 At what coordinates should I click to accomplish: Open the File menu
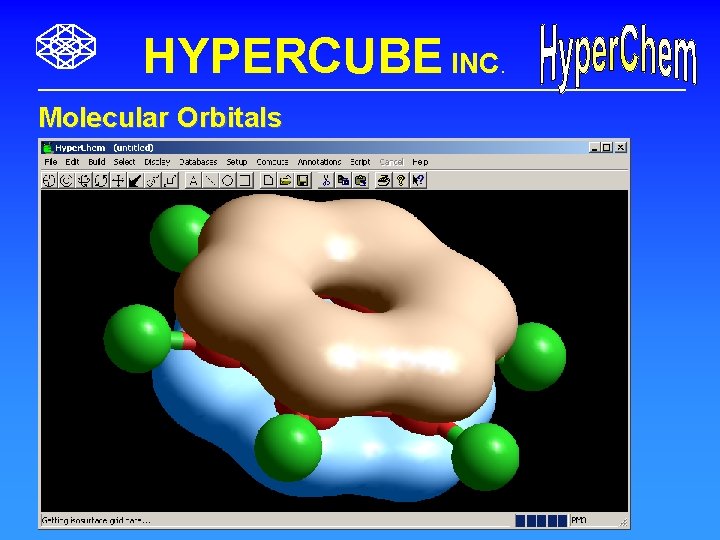pyautogui.click(x=51, y=162)
